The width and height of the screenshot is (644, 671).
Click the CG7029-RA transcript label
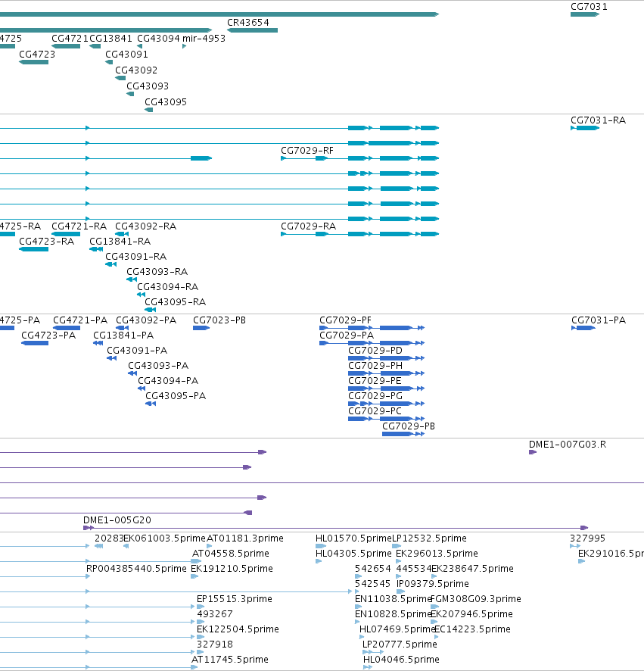click(x=308, y=226)
